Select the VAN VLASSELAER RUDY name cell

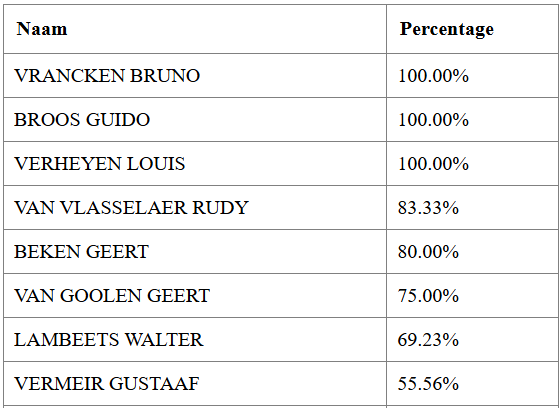click(x=195, y=208)
